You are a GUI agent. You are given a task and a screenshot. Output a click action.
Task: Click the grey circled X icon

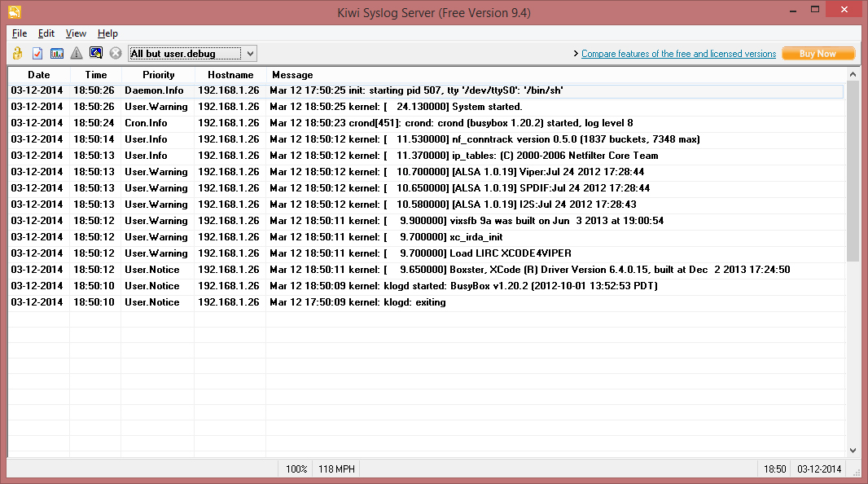(x=115, y=53)
